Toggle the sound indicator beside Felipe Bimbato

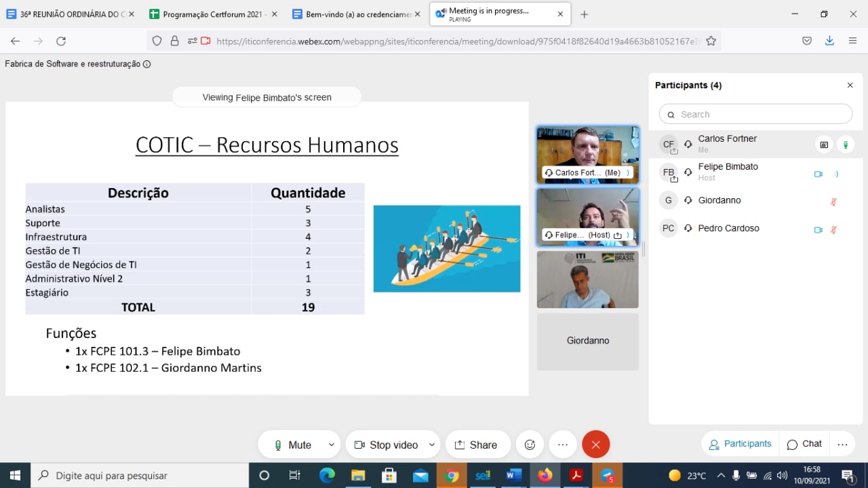pos(836,174)
